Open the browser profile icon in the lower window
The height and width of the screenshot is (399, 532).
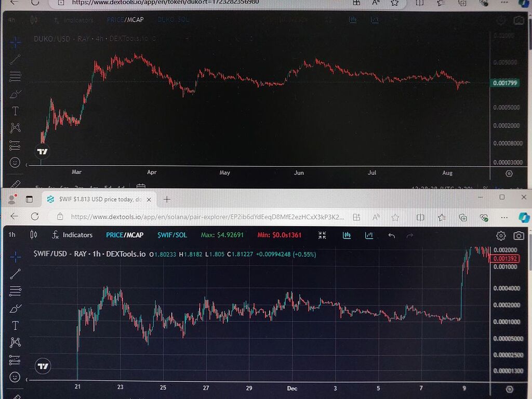tap(12, 199)
